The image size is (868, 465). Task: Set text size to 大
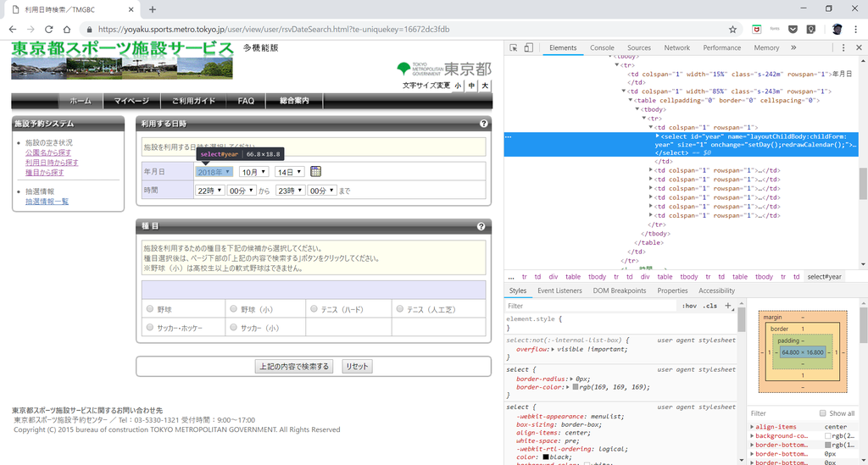pyautogui.click(x=485, y=86)
